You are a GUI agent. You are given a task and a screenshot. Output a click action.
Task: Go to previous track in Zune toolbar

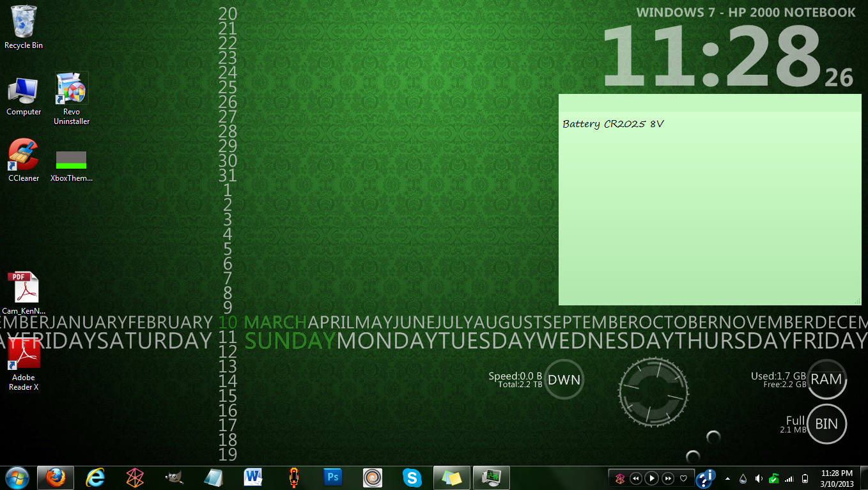tap(635, 478)
